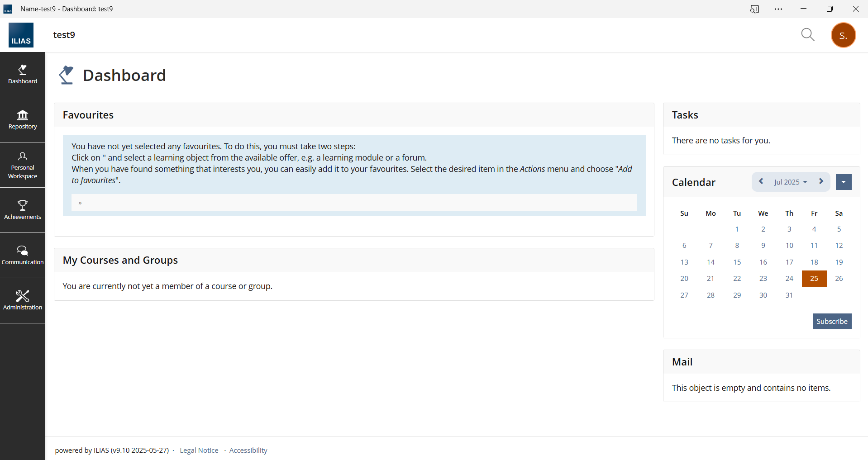Viewport: 868px width, 460px height.
Task: Open the Legal Notice link
Action: pyautogui.click(x=199, y=450)
